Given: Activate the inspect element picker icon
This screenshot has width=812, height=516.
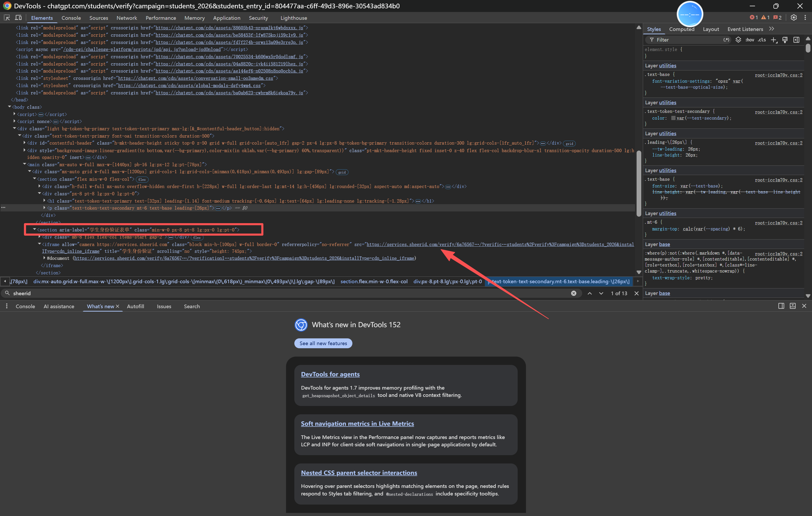Looking at the screenshot, I should coord(7,17).
